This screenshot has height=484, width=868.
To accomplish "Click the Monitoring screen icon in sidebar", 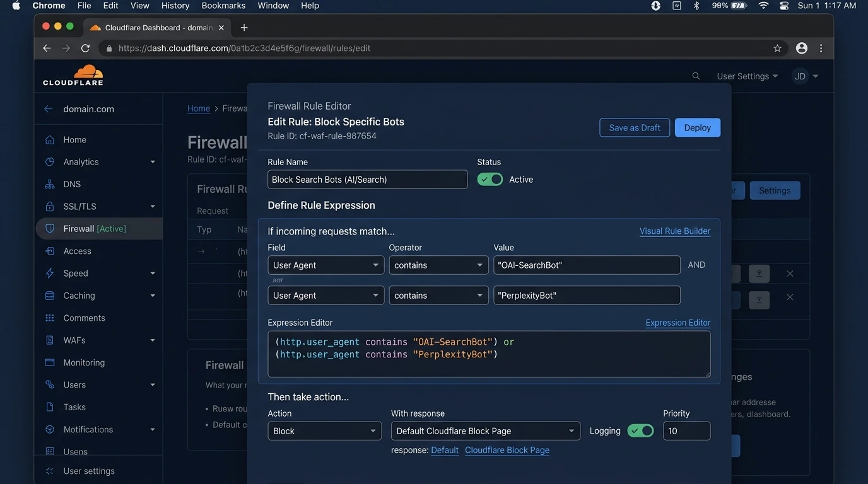I will [x=50, y=362].
